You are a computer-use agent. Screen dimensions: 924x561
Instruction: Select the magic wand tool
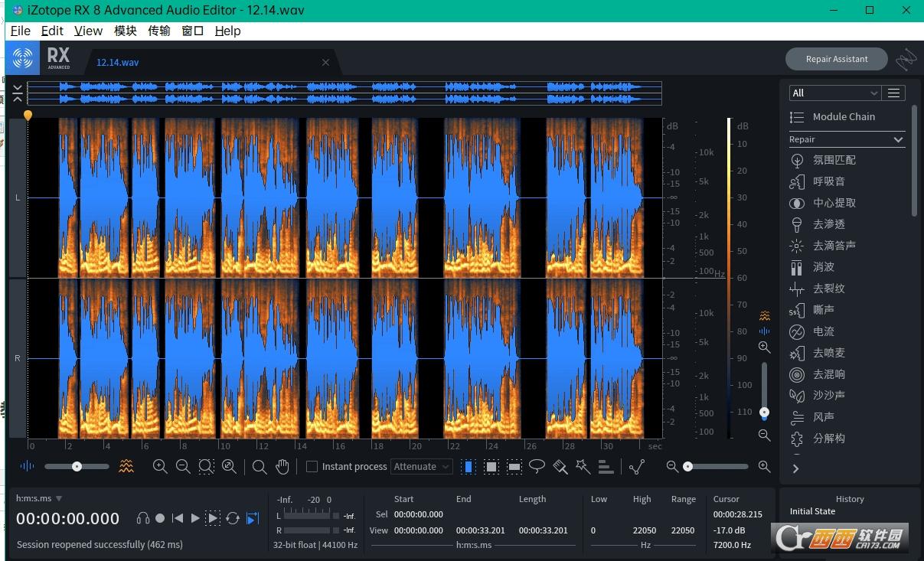tap(583, 466)
